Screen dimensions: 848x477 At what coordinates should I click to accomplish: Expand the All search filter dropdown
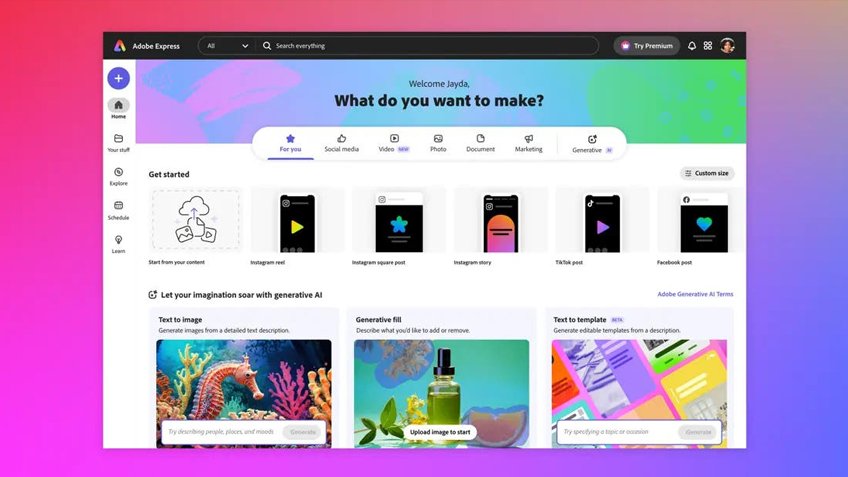pyautogui.click(x=227, y=46)
